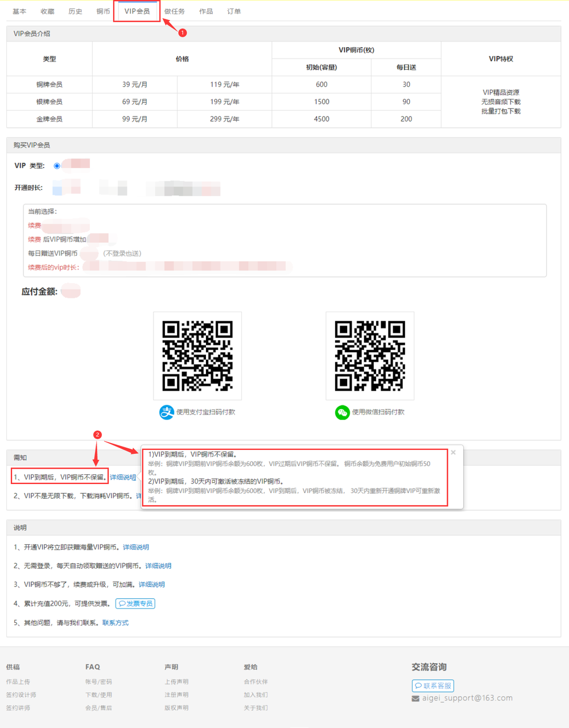Open footer link 上传声明
The image size is (569, 728).
coord(176,682)
